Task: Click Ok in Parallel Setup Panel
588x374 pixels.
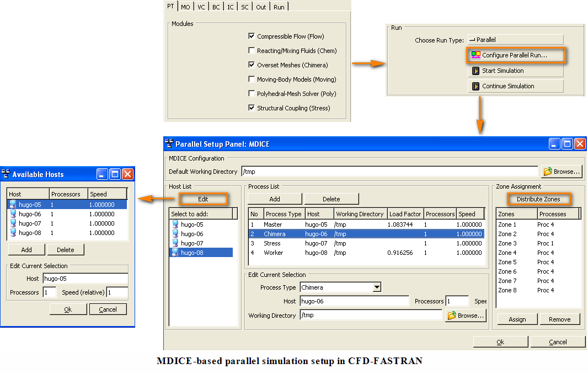Action: (x=501, y=342)
